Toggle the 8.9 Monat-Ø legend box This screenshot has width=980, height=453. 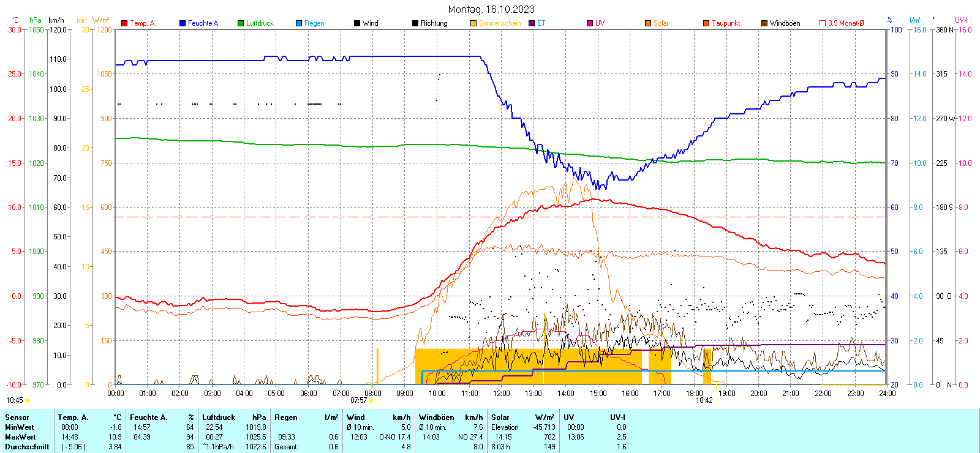823,23
